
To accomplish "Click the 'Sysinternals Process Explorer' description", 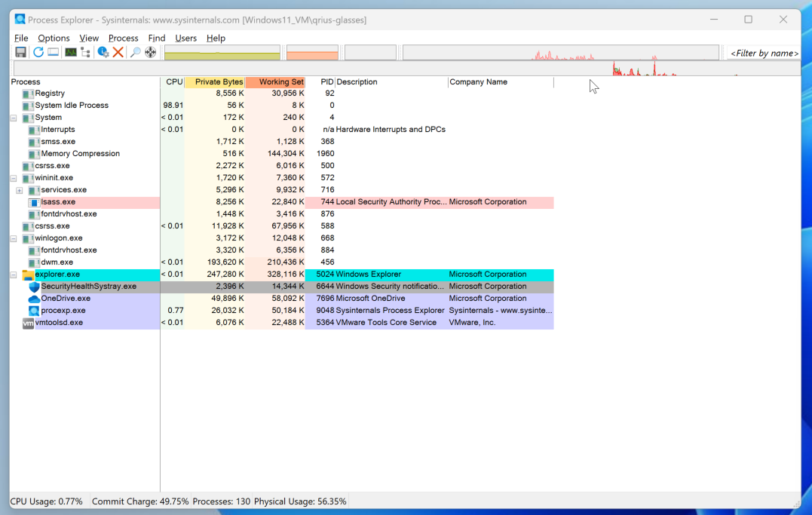I will (x=390, y=311).
